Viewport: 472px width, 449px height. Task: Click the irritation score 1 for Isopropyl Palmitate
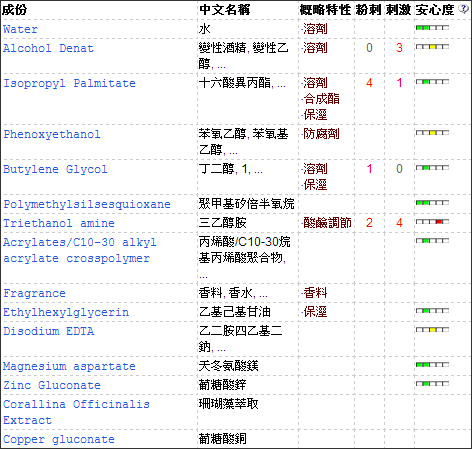tap(399, 83)
